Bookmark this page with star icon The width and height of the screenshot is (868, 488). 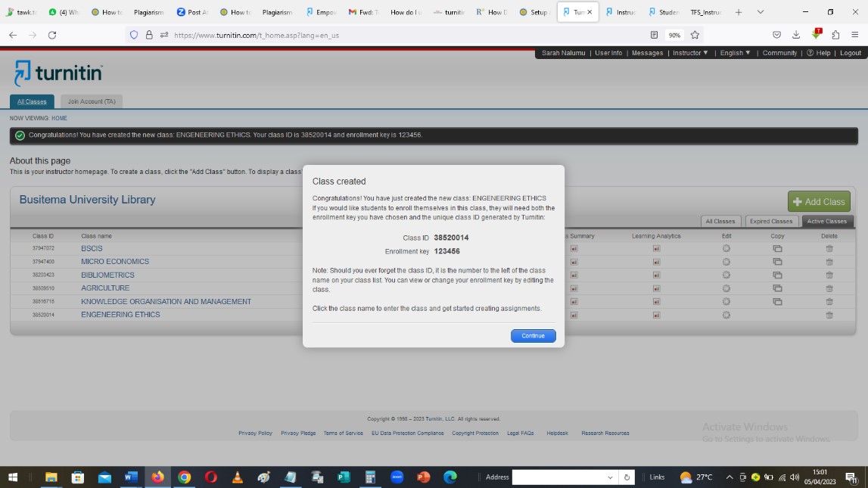pyautogui.click(x=695, y=35)
